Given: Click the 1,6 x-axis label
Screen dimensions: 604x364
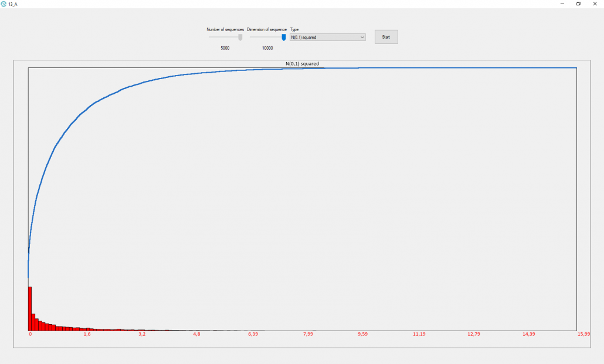Looking at the screenshot, I should [x=87, y=334].
